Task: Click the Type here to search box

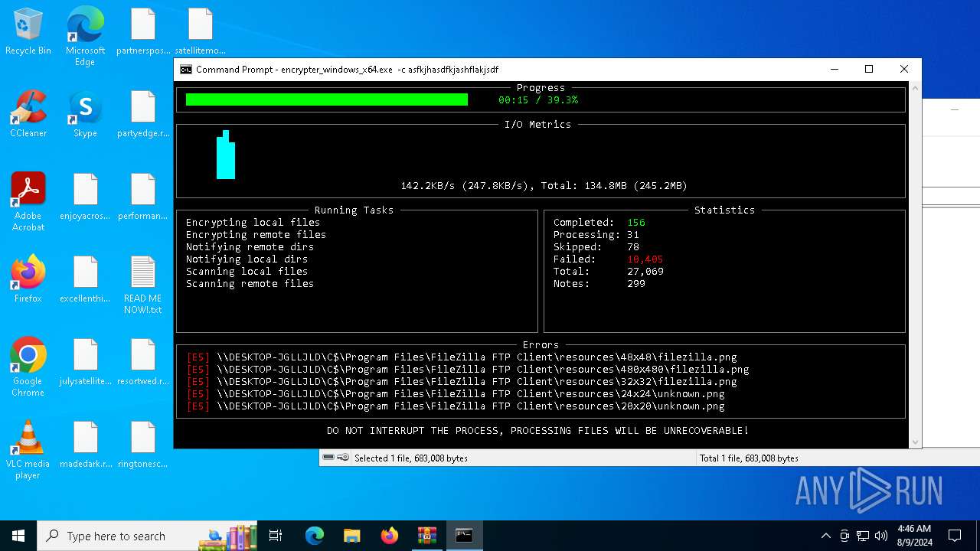Action: (x=145, y=536)
